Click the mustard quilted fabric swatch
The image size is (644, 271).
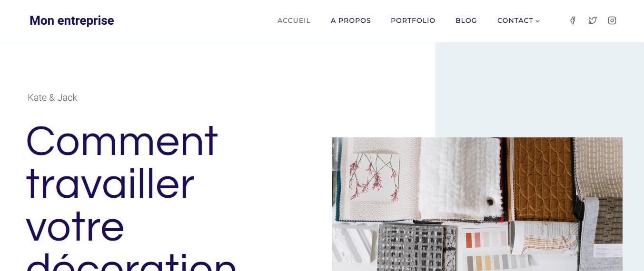543,179
